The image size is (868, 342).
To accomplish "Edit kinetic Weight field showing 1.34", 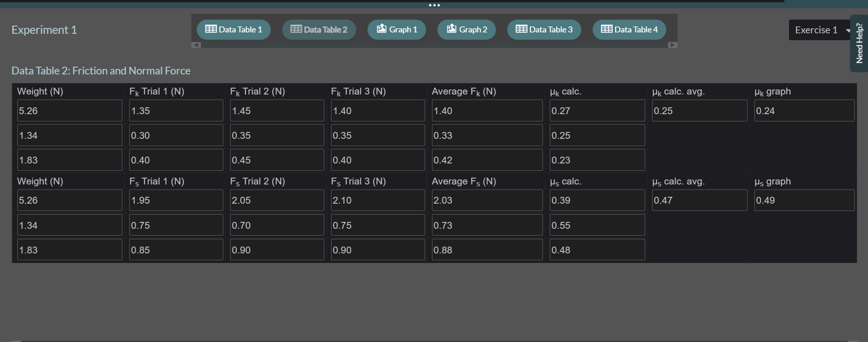I will (70, 136).
